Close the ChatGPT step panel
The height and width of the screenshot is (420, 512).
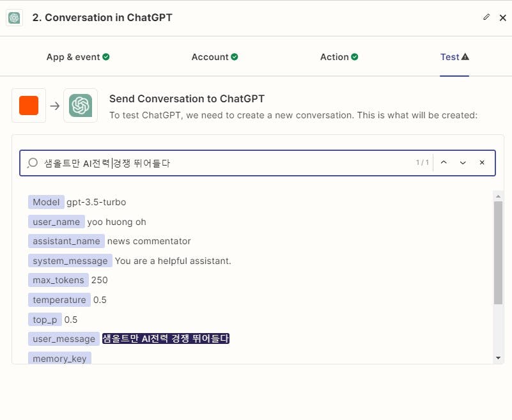pos(502,18)
